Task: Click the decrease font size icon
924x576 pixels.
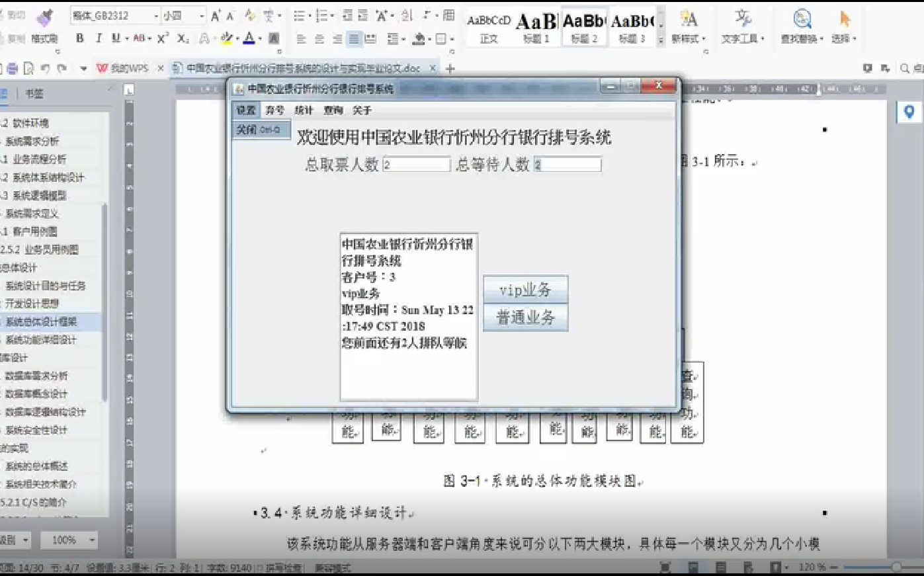Action: tap(231, 16)
